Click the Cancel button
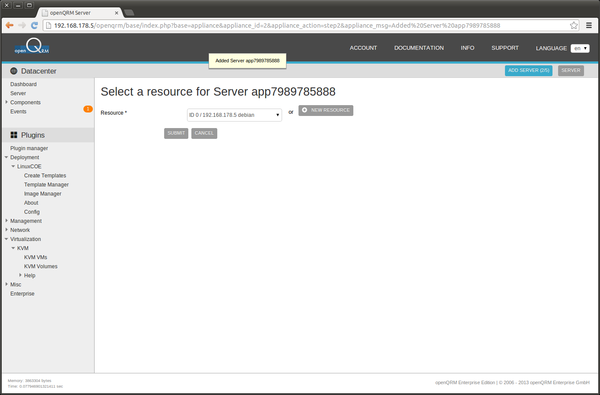Viewport: 600px width, 395px height. [x=204, y=133]
